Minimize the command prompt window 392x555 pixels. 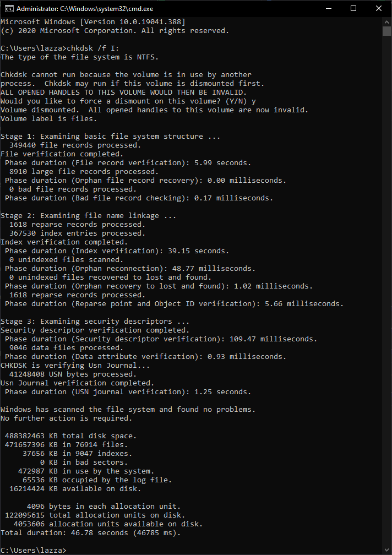coord(329,8)
